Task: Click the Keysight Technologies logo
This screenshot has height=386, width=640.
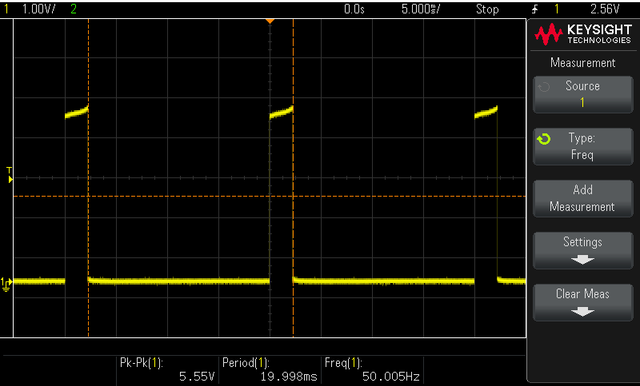Action: pyautogui.click(x=583, y=34)
